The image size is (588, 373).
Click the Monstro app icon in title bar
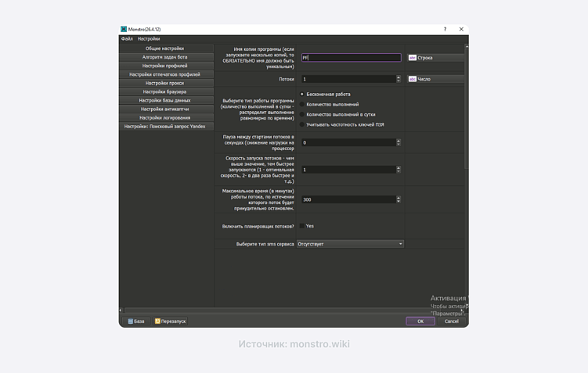coord(124,29)
